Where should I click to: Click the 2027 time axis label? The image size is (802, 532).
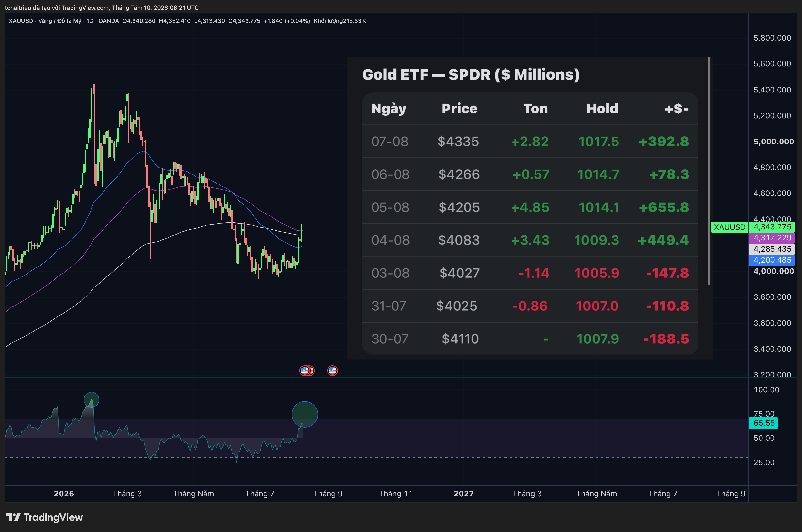tap(464, 494)
